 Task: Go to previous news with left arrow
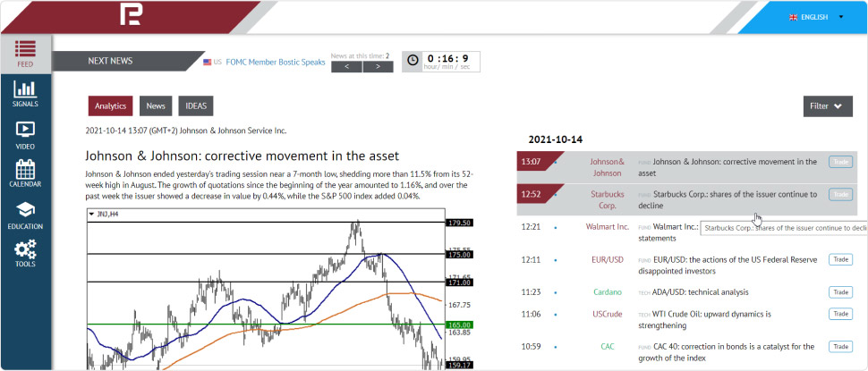tap(346, 67)
